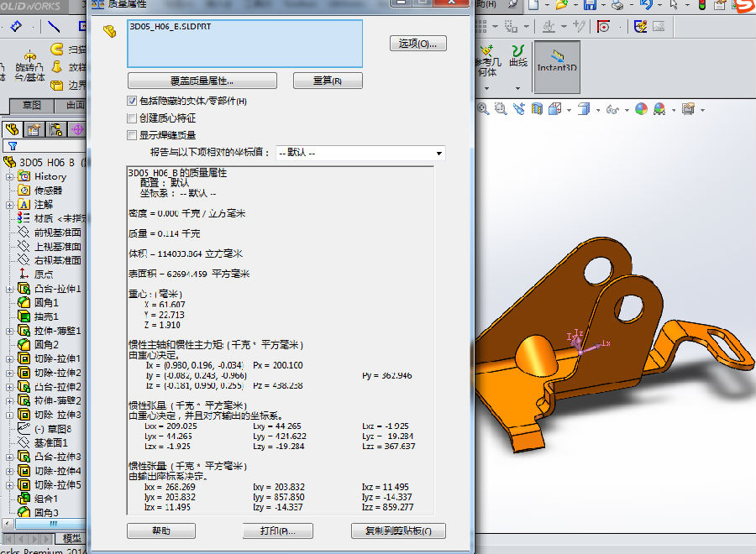Click the Edit Appearance color ball icon
The image size is (756, 554).
pos(642,109)
